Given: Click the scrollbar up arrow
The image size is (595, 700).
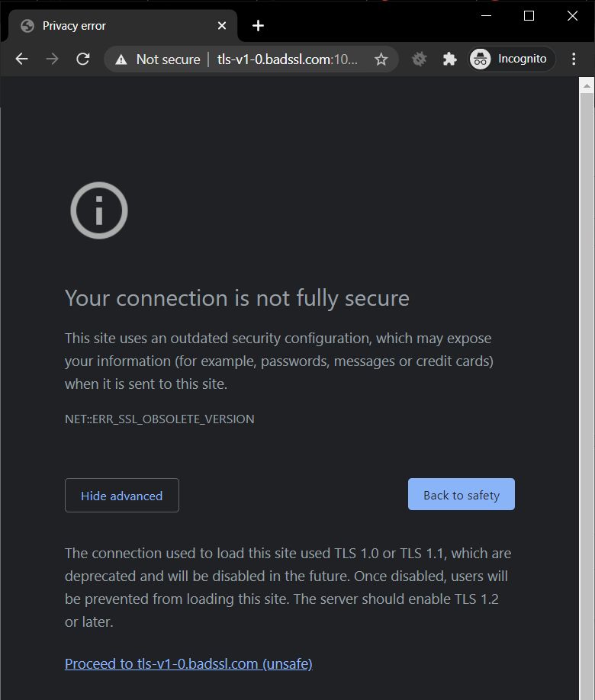Looking at the screenshot, I should (587, 85).
